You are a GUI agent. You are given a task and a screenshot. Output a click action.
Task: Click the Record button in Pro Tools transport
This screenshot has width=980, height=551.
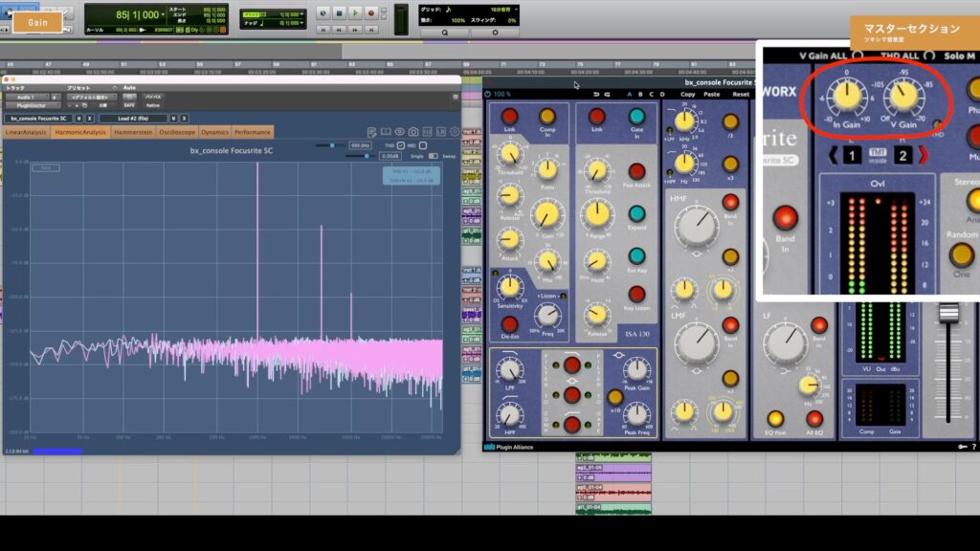pos(371,13)
